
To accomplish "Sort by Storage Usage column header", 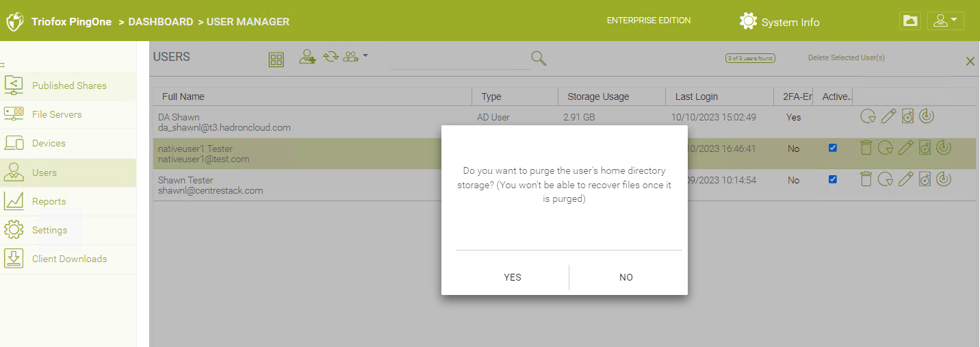I will coord(612,97).
